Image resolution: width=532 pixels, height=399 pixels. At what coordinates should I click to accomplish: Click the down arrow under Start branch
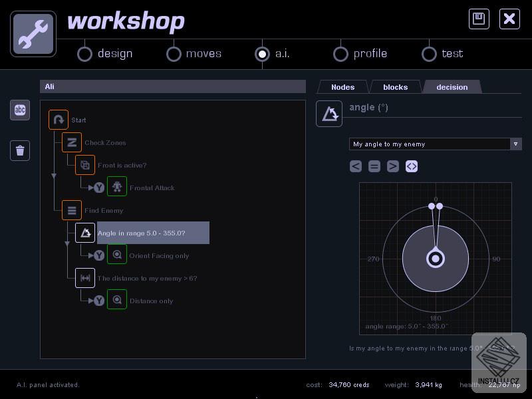54,176
